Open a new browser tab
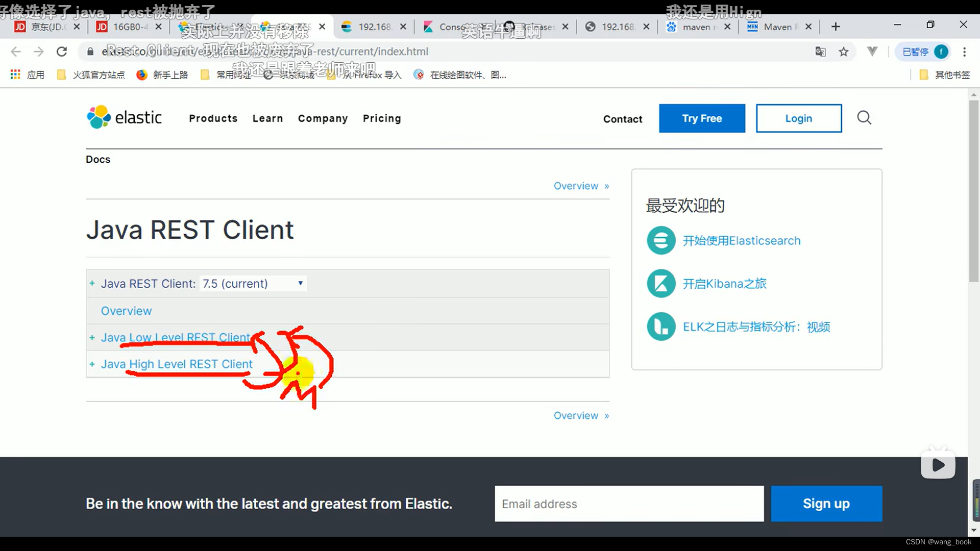The height and width of the screenshot is (551, 980). pos(836,27)
